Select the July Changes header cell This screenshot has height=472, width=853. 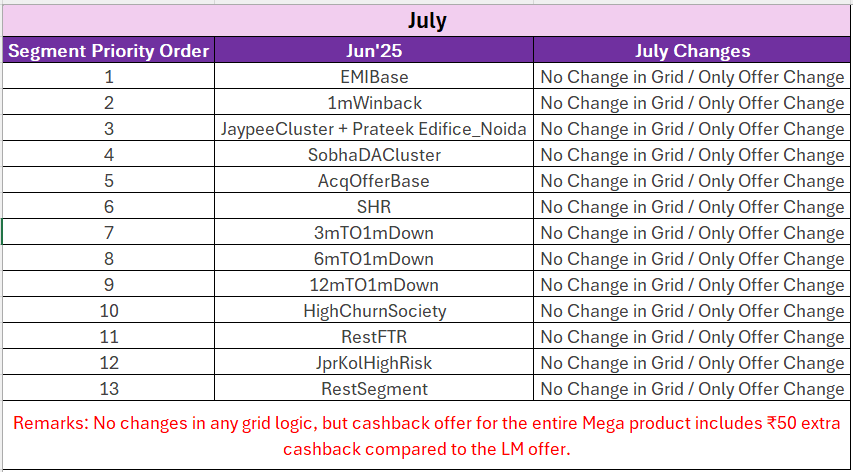[x=692, y=51]
